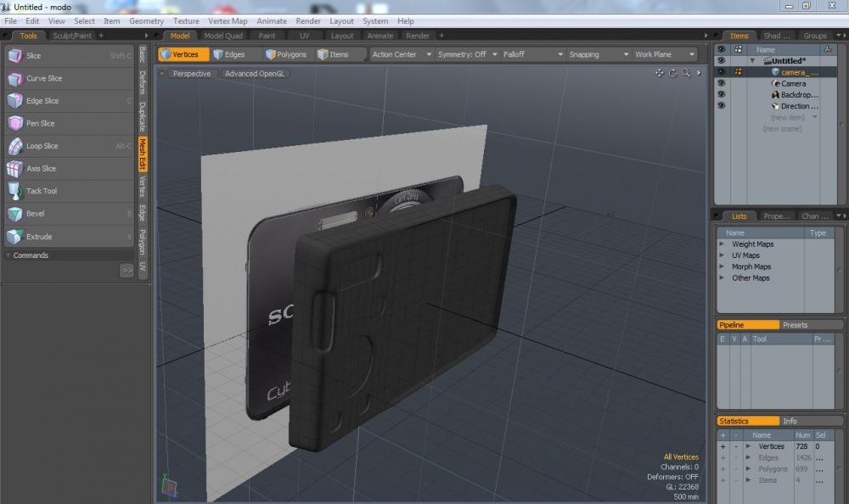Open the Snapping dropdown

(x=599, y=54)
